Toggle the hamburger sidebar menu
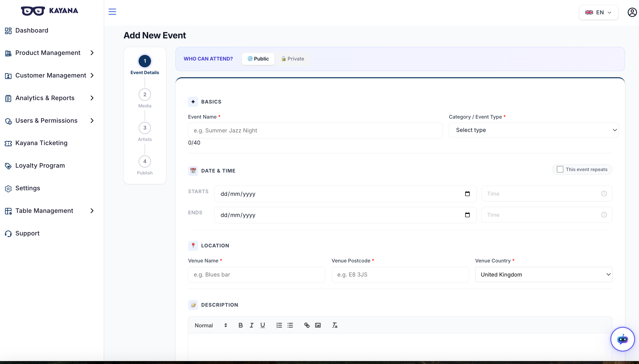639x364 pixels. pyautogui.click(x=112, y=12)
